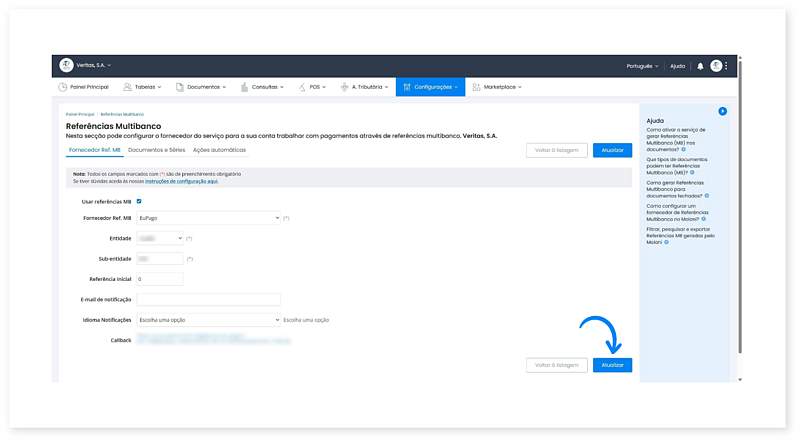The height and width of the screenshot is (442, 800).
Task: Click the E-mail de notificação field
Action: pos(208,299)
